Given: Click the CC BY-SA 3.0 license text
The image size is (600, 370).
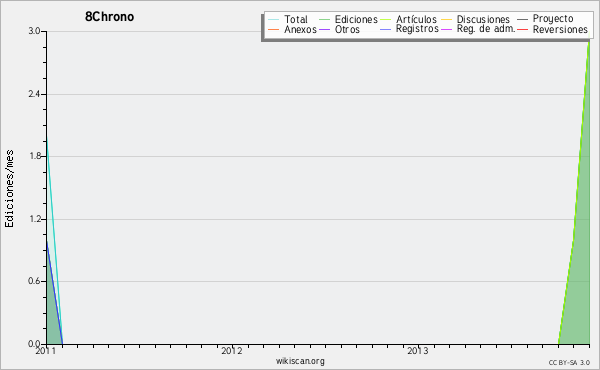Looking at the screenshot, I should pos(569,363).
